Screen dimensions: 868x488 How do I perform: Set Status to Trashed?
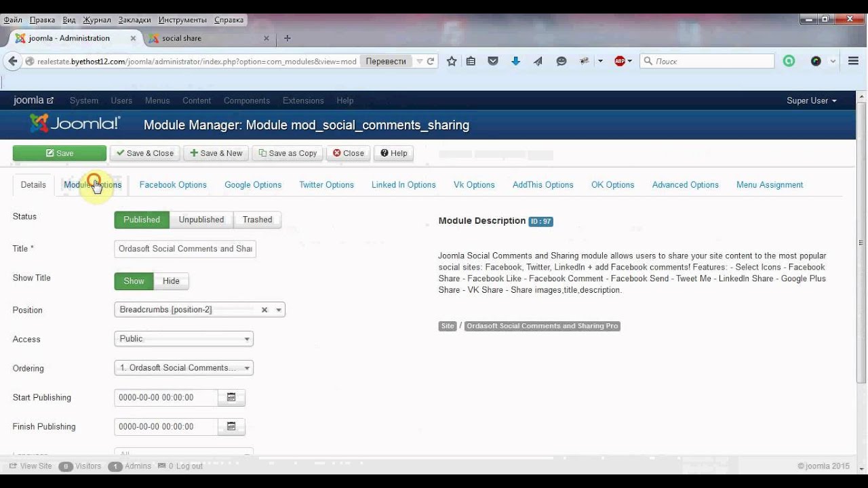[x=258, y=220]
